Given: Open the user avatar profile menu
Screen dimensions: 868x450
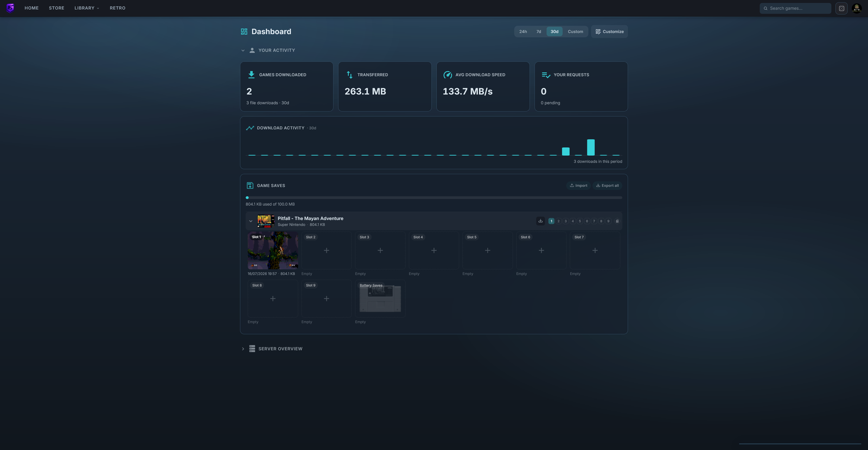Looking at the screenshot, I should [857, 8].
